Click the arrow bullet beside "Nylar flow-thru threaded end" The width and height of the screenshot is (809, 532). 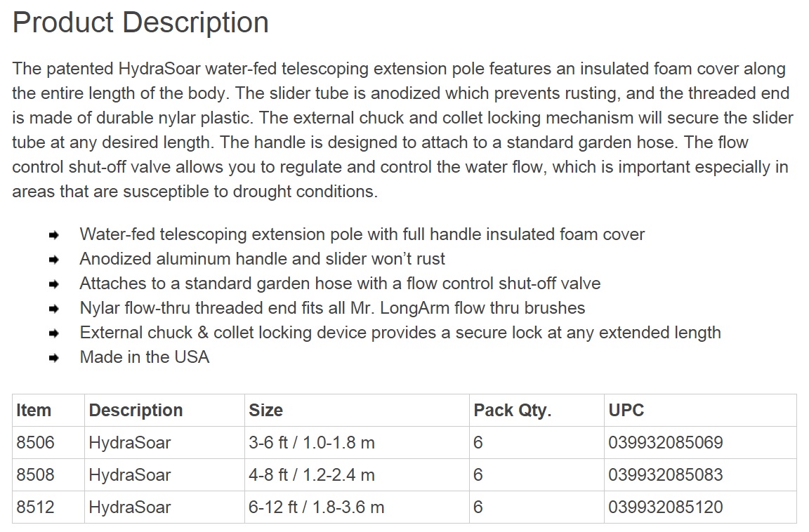(55, 309)
